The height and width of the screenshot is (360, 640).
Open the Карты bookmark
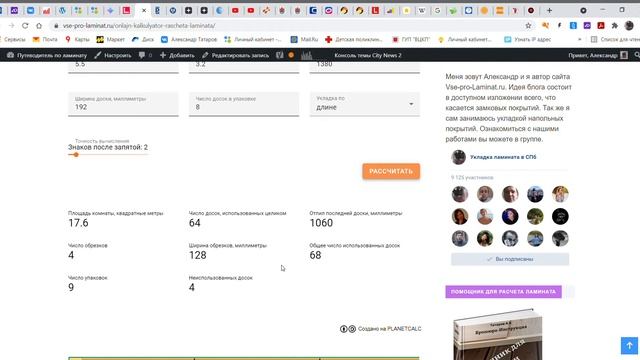pos(77,40)
